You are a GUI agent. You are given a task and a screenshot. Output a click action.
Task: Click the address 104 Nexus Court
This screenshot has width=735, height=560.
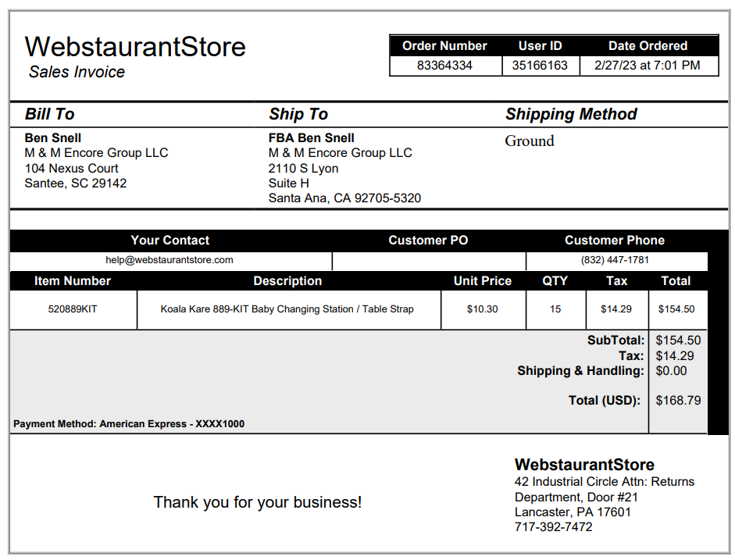click(71, 168)
